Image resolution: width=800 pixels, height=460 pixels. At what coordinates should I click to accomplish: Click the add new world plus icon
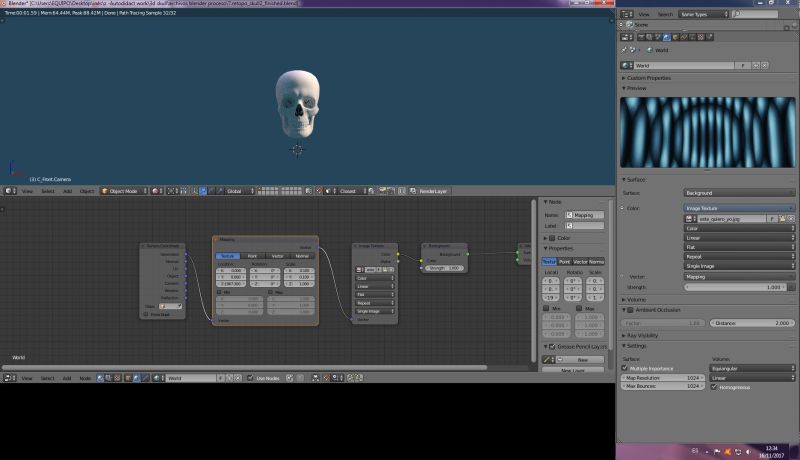coord(756,65)
